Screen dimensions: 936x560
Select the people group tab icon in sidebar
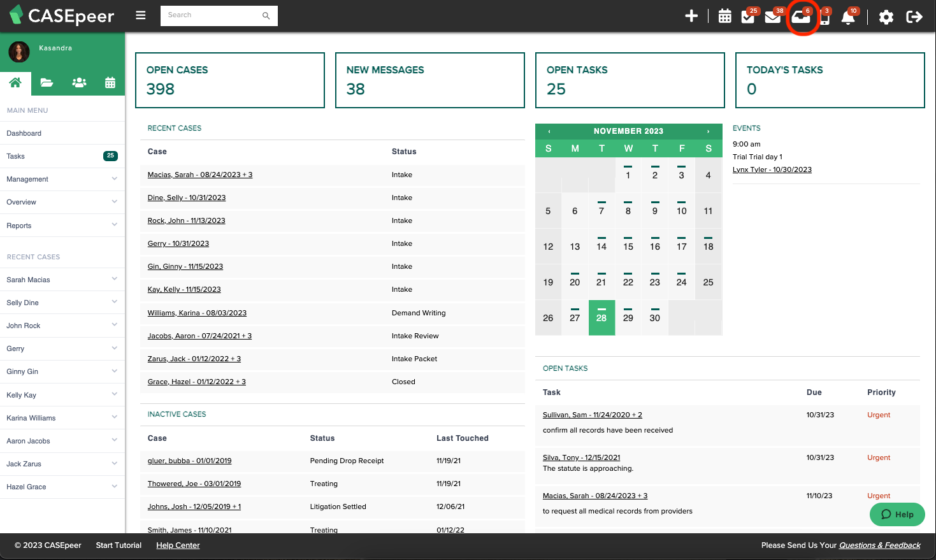coord(79,82)
